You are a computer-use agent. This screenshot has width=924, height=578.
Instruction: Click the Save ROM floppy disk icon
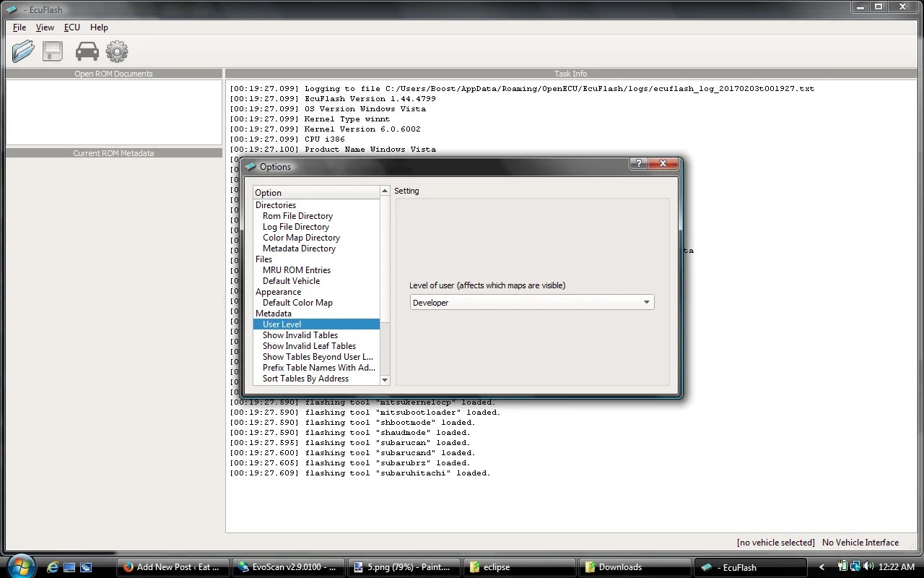[53, 51]
